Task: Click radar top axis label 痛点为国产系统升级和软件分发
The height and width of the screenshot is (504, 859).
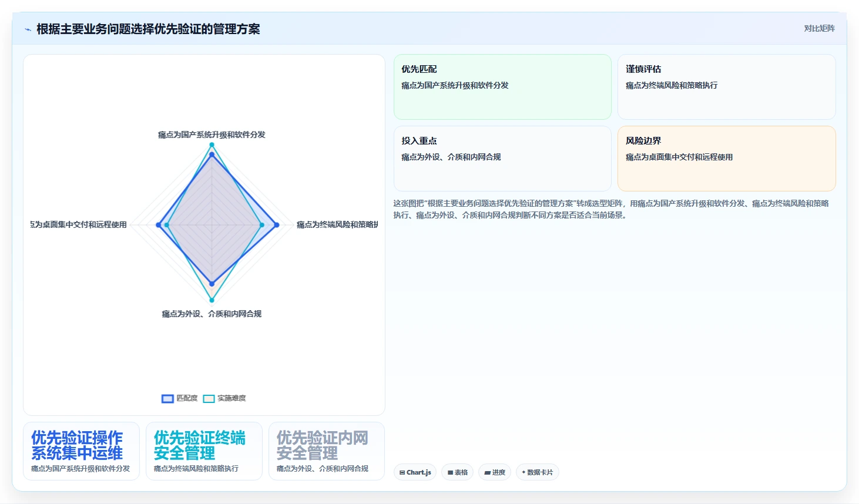Action: point(212,135)
